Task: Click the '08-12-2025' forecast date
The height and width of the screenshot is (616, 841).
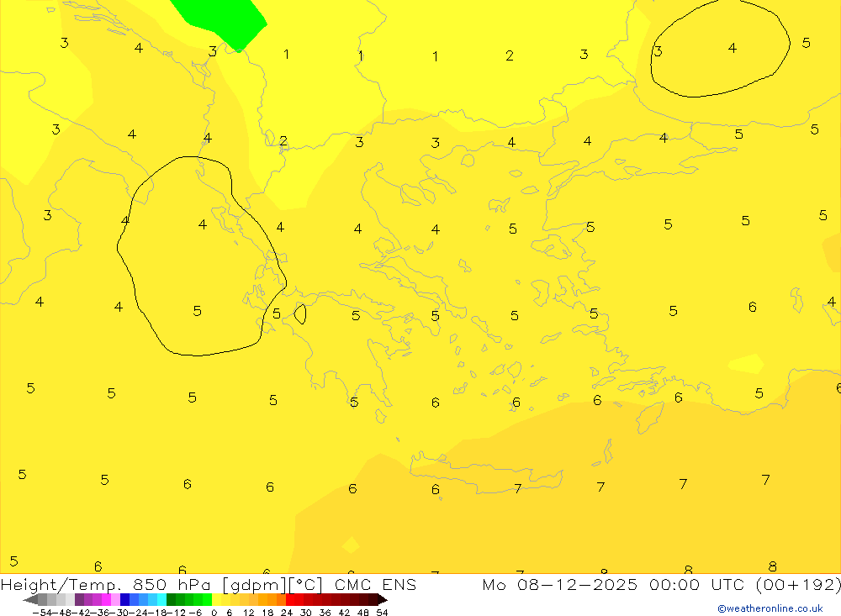Action: pyautogui.click(x=577, y=584)
